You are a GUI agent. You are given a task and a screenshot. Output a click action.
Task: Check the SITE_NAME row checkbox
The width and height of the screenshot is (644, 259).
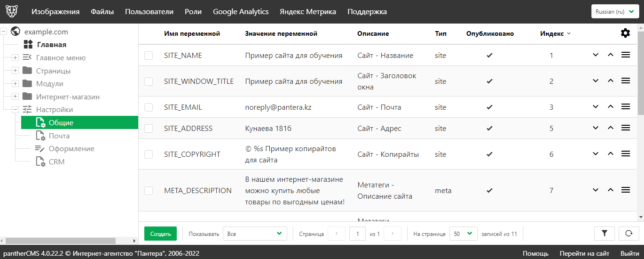(149, 56)
